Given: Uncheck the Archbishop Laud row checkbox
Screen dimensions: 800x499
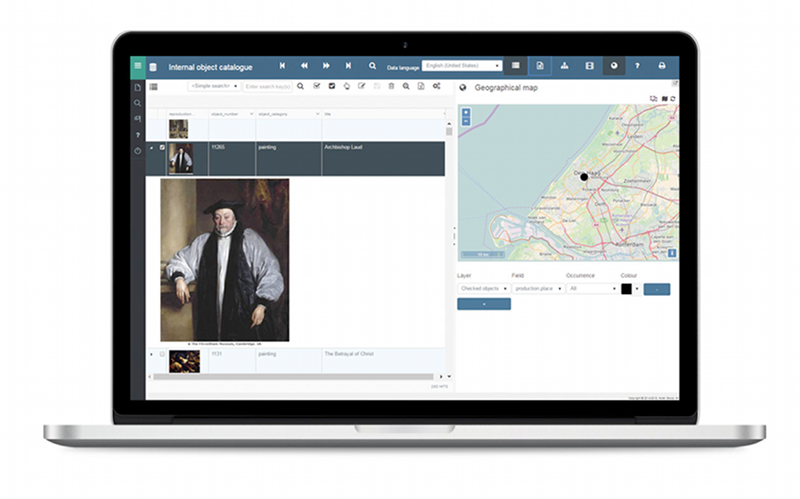Looking at the screenshot, I should tap(162, 147).
